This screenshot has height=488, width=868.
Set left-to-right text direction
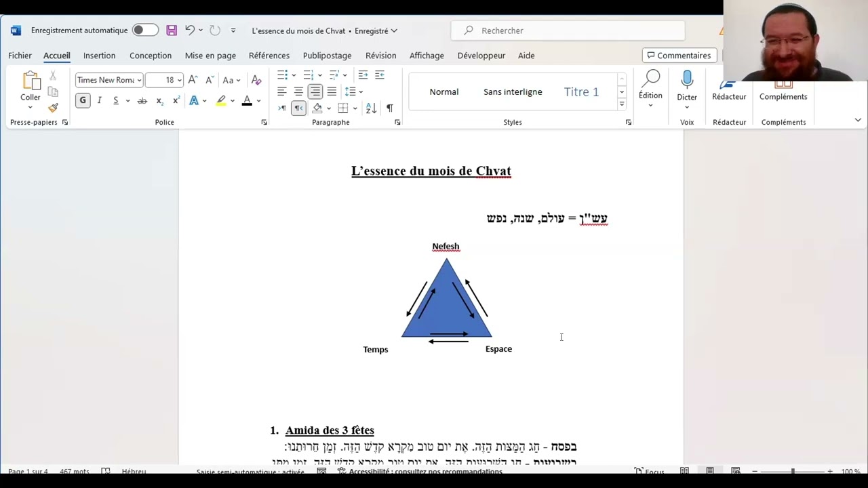click(x=282, y=108)
